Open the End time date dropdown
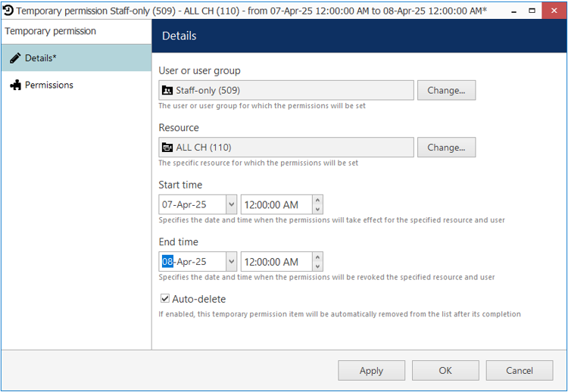Viewport: 568px width, 392px height. click(x=232, y=261)
